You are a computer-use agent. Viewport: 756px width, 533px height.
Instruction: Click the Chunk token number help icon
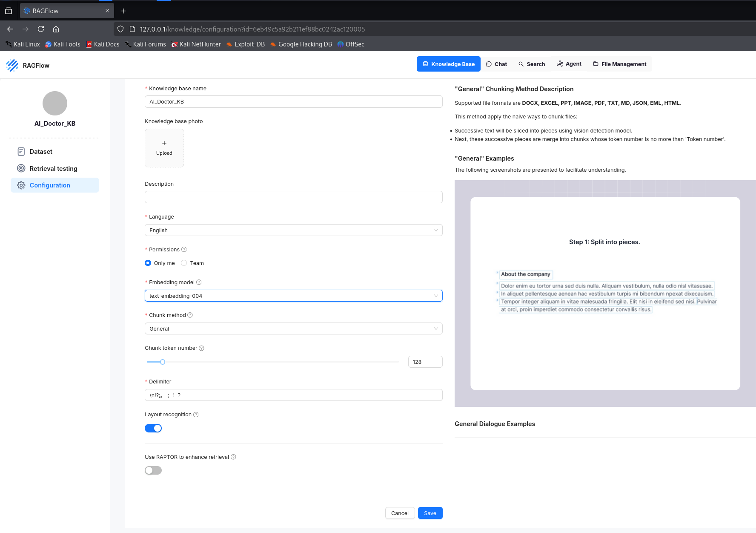[x=202, y=348]
